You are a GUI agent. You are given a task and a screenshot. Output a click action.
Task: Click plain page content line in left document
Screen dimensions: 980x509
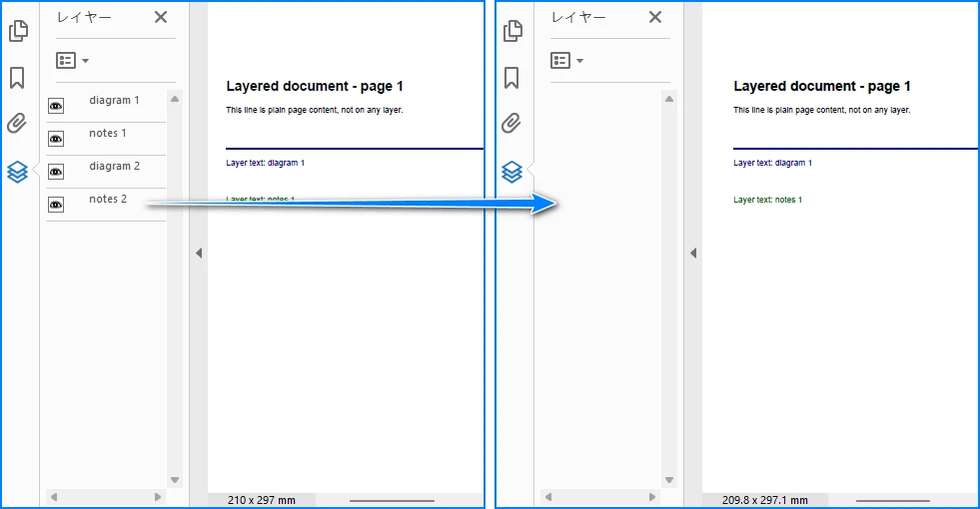315,110
